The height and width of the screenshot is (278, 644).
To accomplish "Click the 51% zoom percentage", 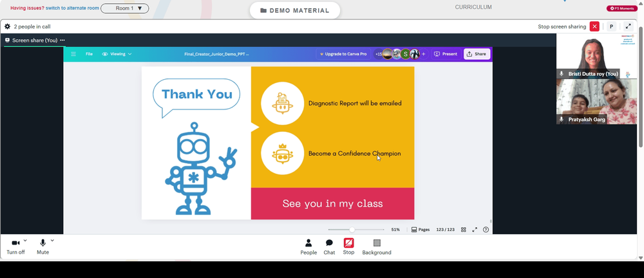I will tap(395, 230).
